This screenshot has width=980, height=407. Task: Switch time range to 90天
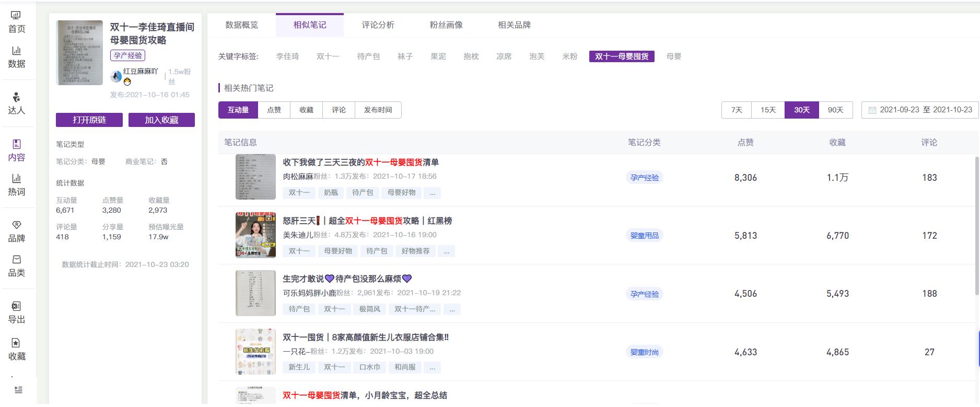[x=835, y=110]
